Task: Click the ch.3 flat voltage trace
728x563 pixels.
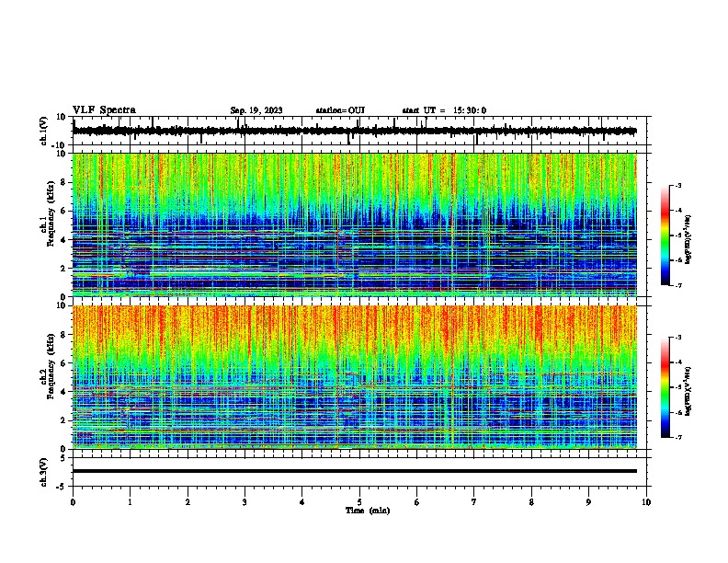Action: click(355, 471)
